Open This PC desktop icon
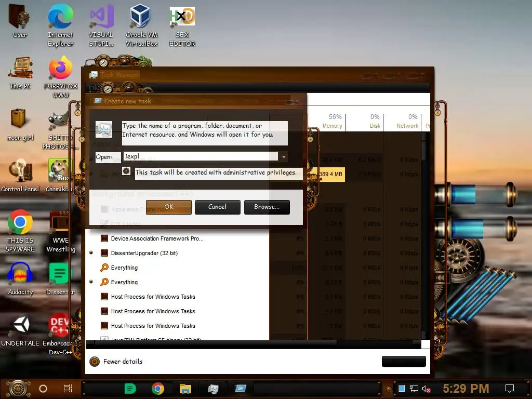This screenshot has height=399, width=532. [20, 73]
